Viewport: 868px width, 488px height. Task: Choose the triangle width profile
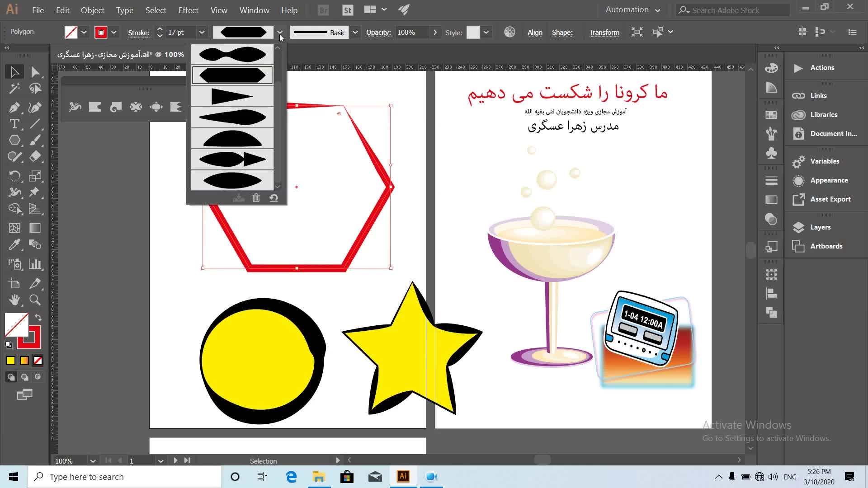(232, 96)
